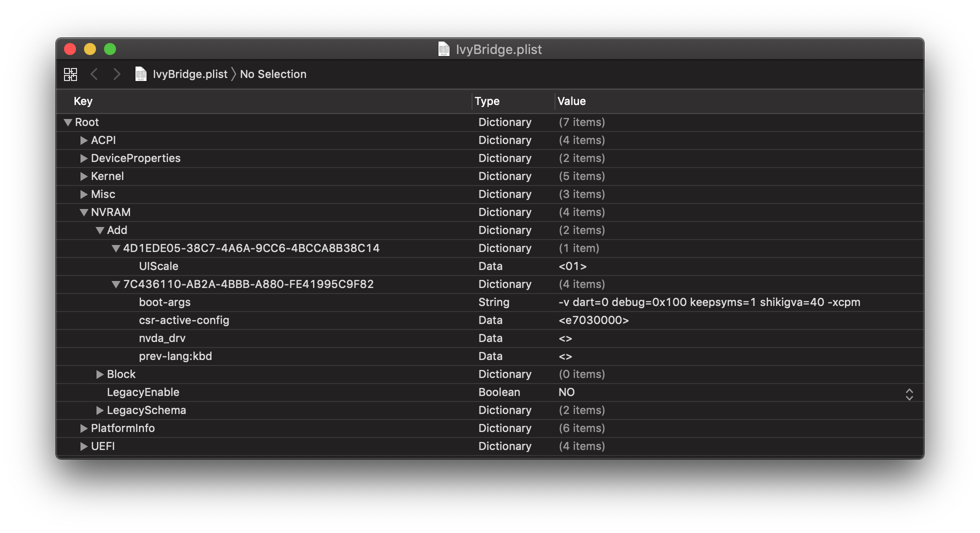Click the Value column header
980x533 pixels.
click(x=571, y=101)
